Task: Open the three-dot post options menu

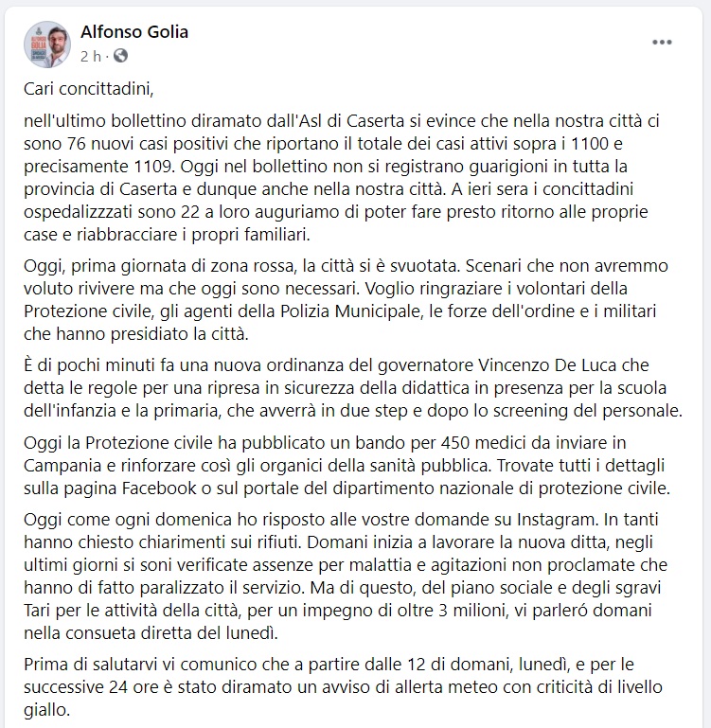Action: [662, 43]
